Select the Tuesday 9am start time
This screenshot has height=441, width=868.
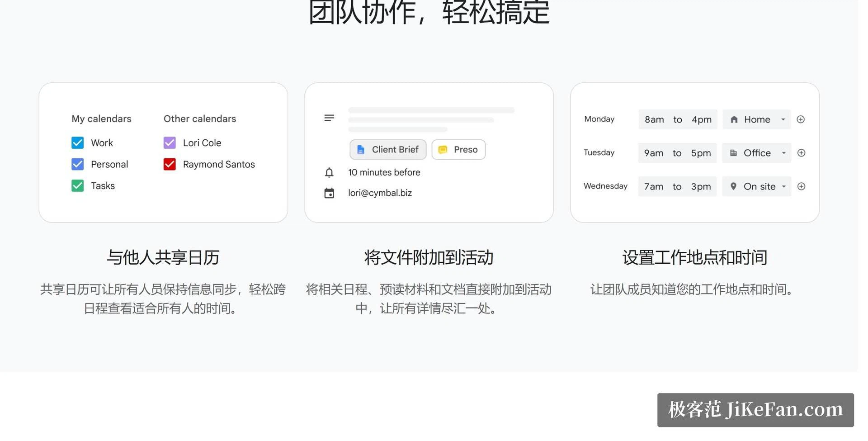tap(654, 153)
